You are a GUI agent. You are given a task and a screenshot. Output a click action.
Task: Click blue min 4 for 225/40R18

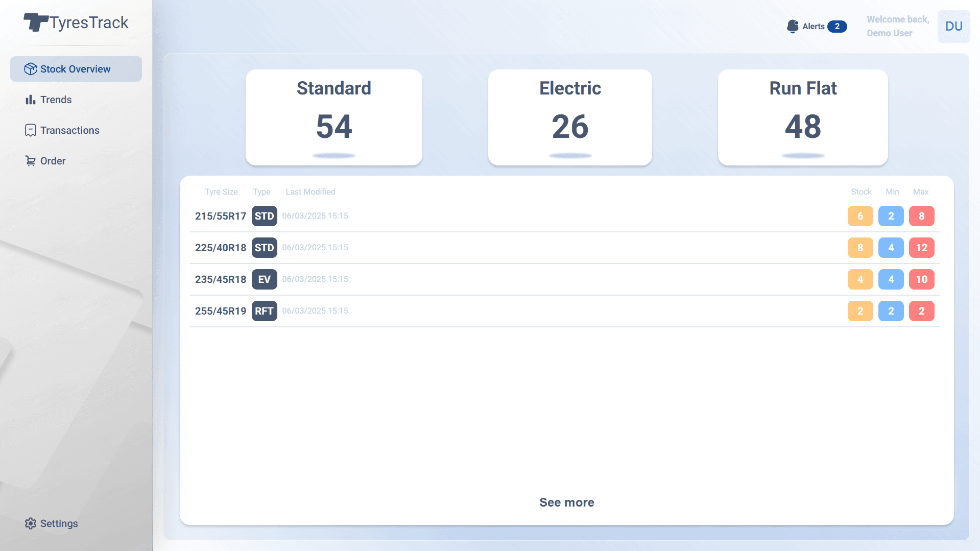point(891,248)
